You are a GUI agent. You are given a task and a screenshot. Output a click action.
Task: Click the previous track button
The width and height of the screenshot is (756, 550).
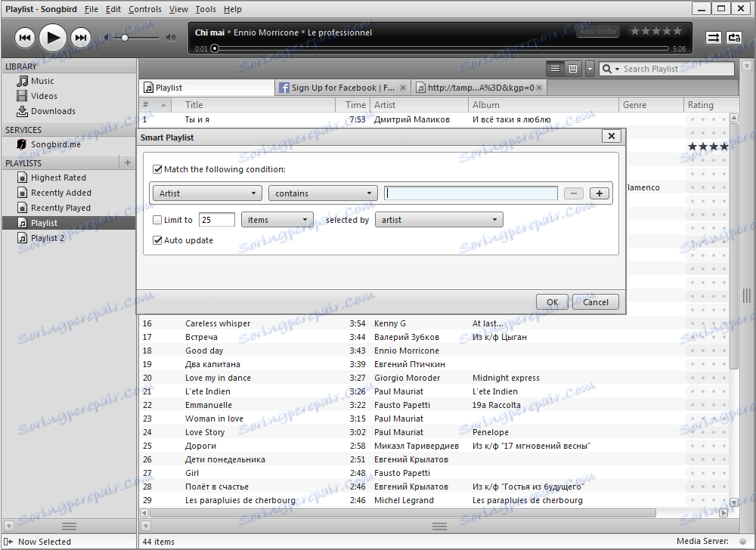pyautogui.click(x=25, y=38)
